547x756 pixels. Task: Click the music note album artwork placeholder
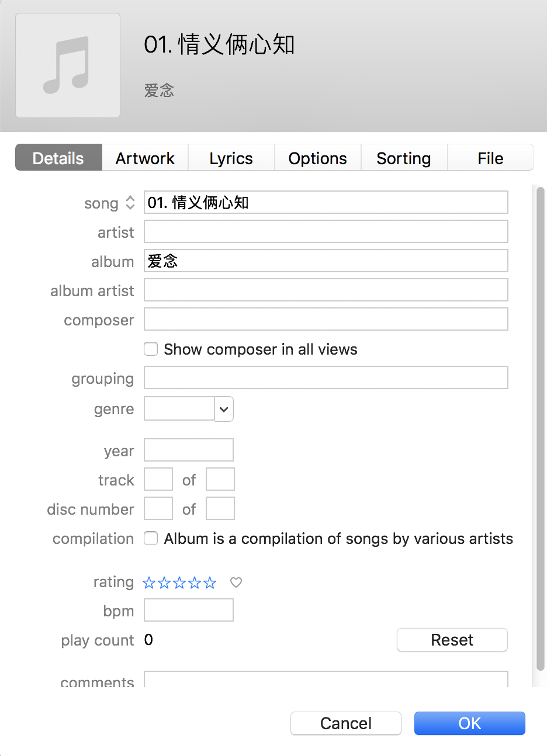coord(68,65)
